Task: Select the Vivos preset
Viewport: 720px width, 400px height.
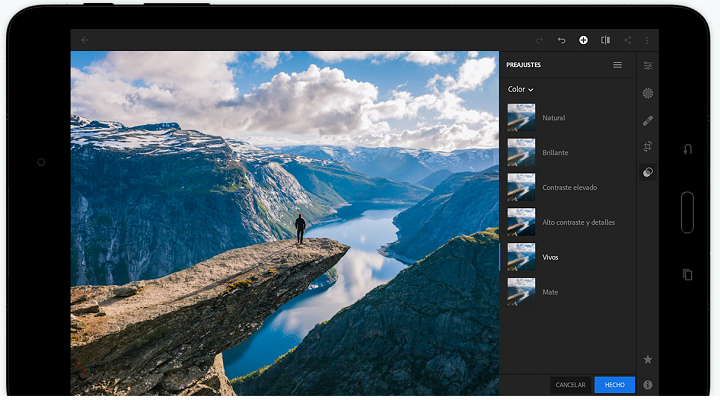Action: 568,257
